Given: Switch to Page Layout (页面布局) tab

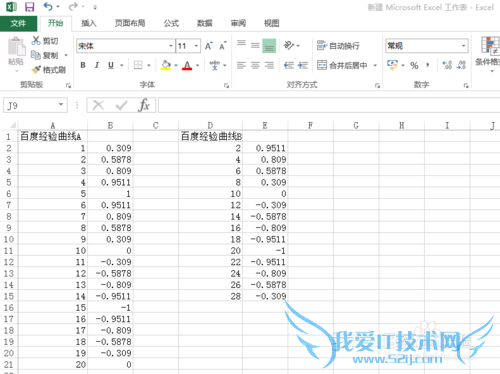Looking at the screenshot, I should coord(130,23).
